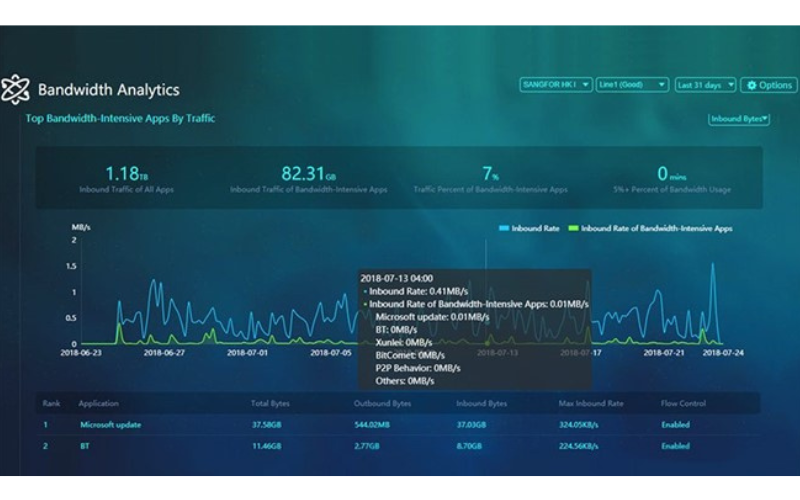Sort by Outbound Bytes column header

(x=382, y=403)
